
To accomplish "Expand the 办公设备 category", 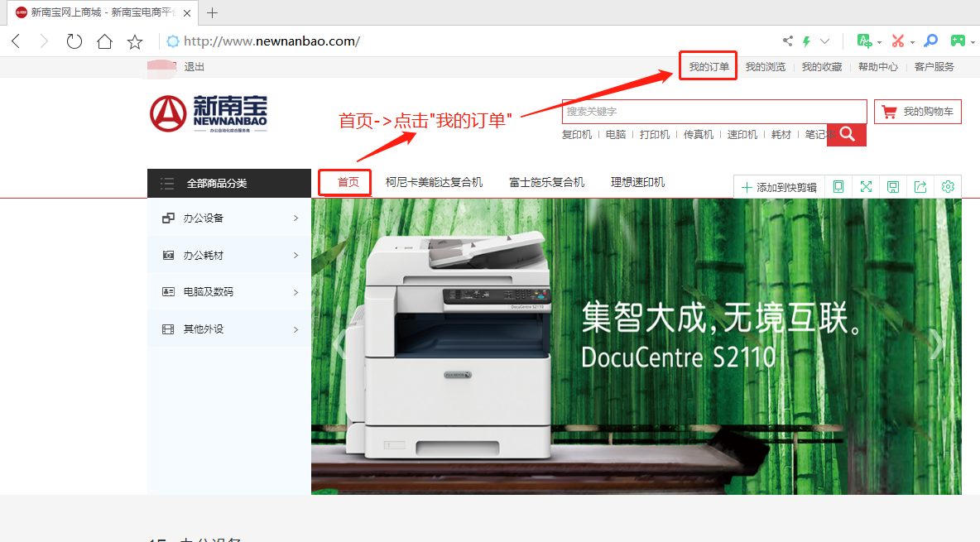I will [x=229, y=218].
